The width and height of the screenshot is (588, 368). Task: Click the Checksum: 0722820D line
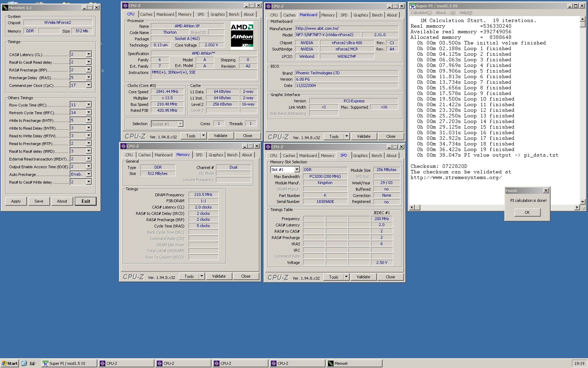tap(439, 166)
